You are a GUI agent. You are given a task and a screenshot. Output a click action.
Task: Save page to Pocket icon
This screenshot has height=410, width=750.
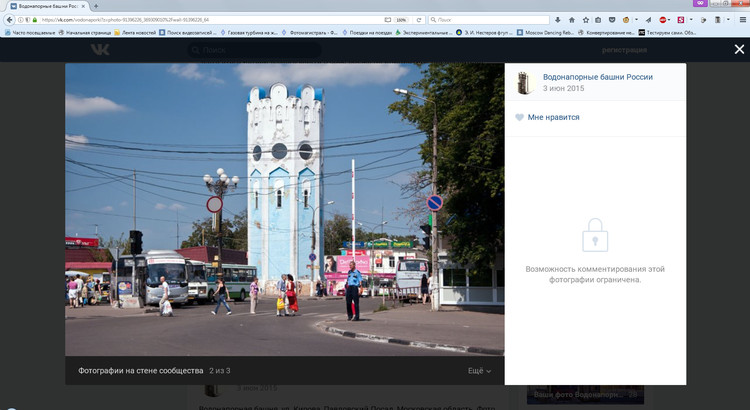tap(612, 20)
